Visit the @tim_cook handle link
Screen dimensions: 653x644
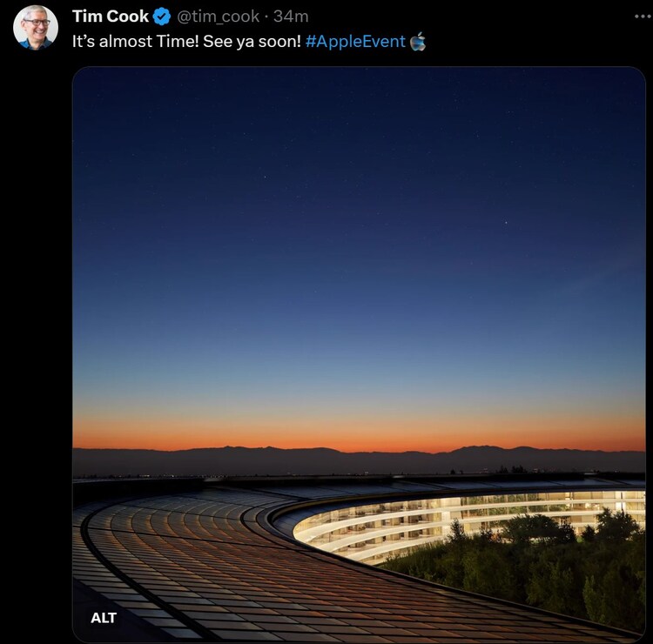(218, 17)
